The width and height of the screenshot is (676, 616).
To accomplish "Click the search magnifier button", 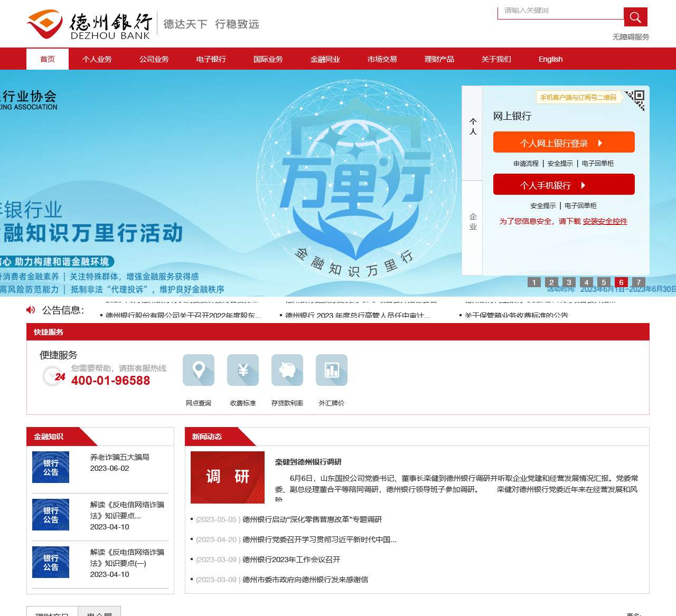I will (x=635, y=17).
